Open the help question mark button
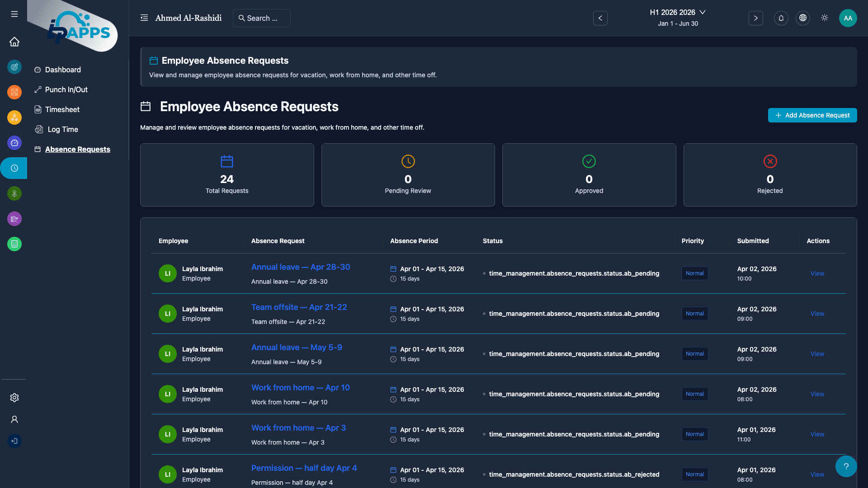This screenshot has height=488, width=868. pyautogui.click(x=846, y=466)
